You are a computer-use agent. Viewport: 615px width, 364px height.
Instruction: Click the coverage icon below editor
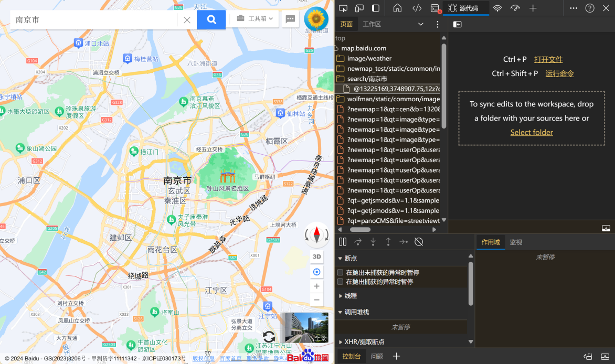606,228
